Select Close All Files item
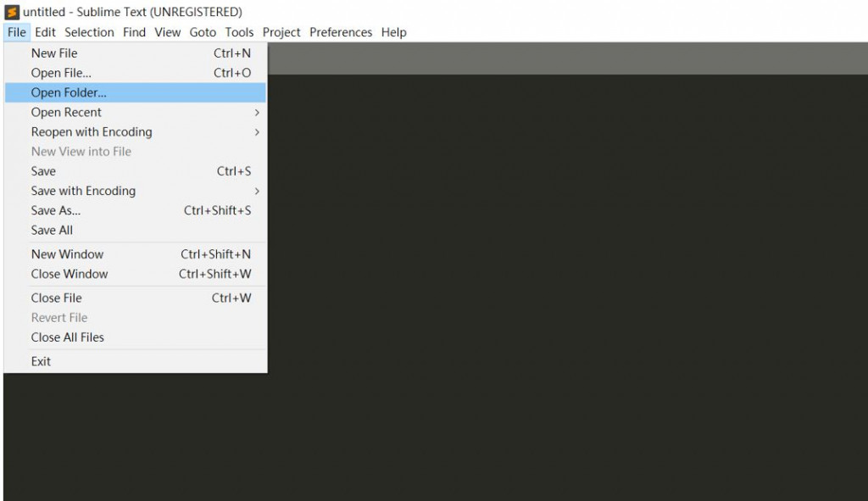This screenshot has width=868, height=501. tap(135, 337)
